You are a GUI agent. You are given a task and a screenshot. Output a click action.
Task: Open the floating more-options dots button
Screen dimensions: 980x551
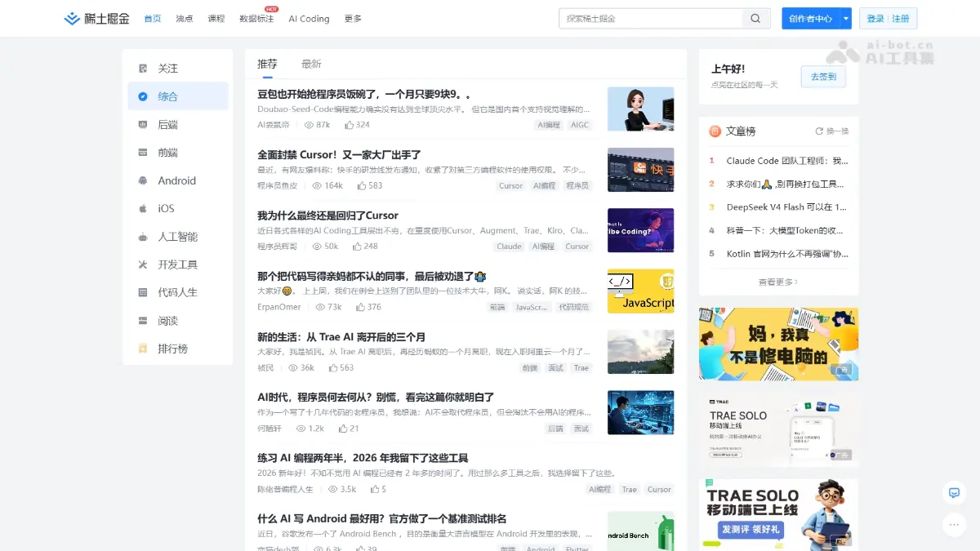[953, 524]
